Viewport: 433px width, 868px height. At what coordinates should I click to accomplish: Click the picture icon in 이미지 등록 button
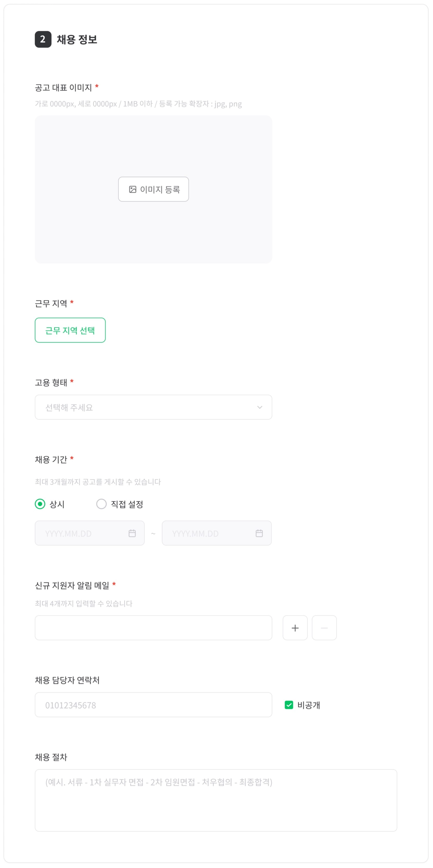click(x=132, y=189)
